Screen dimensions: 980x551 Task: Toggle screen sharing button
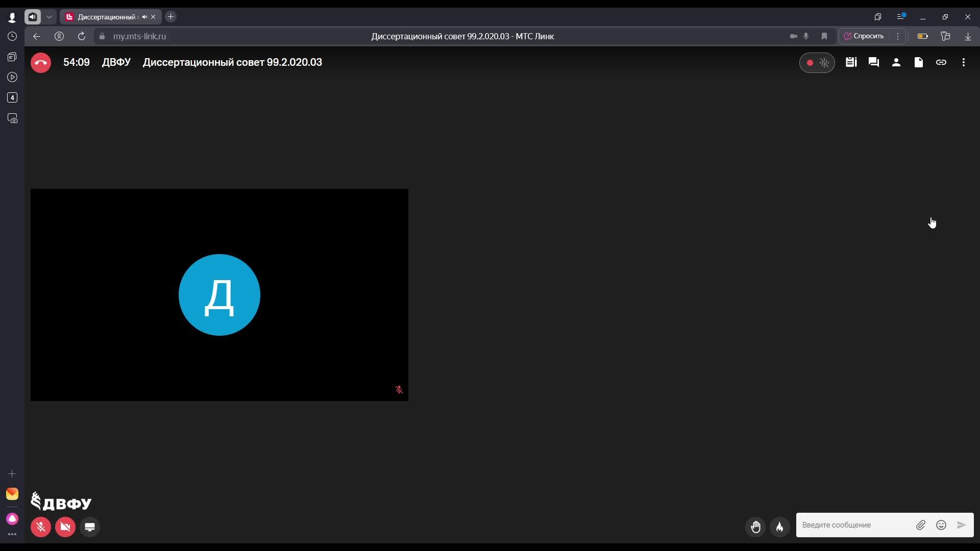90,527
